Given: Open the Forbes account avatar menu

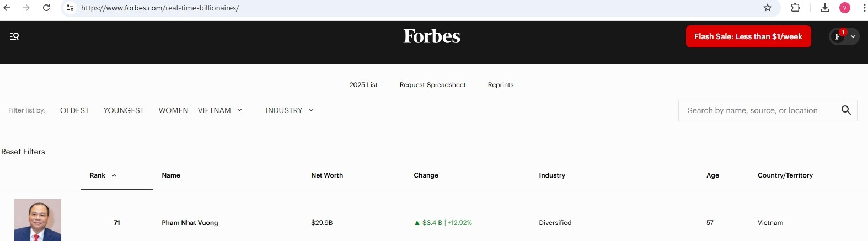Looking at the screenshot, I should click(x=844, y=36).
